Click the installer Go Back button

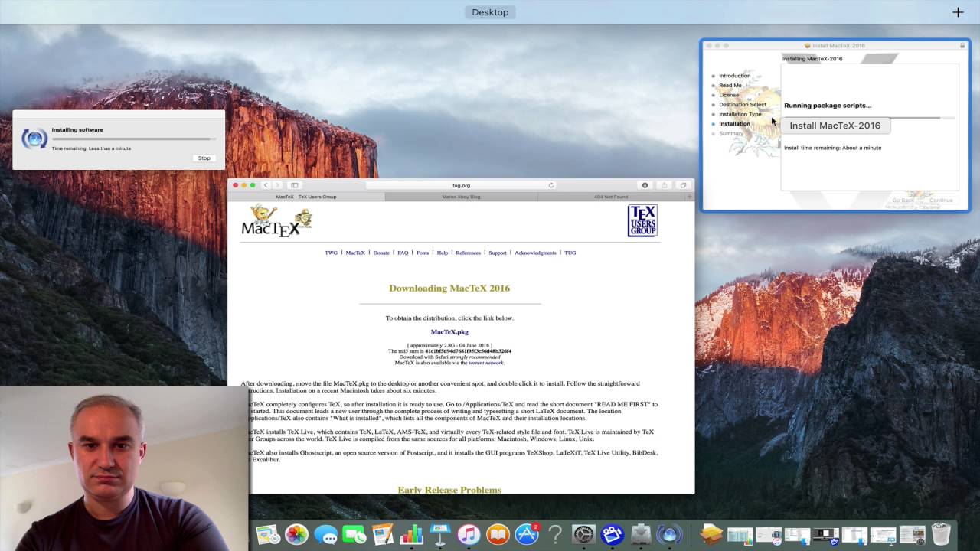tap(903, 201)
